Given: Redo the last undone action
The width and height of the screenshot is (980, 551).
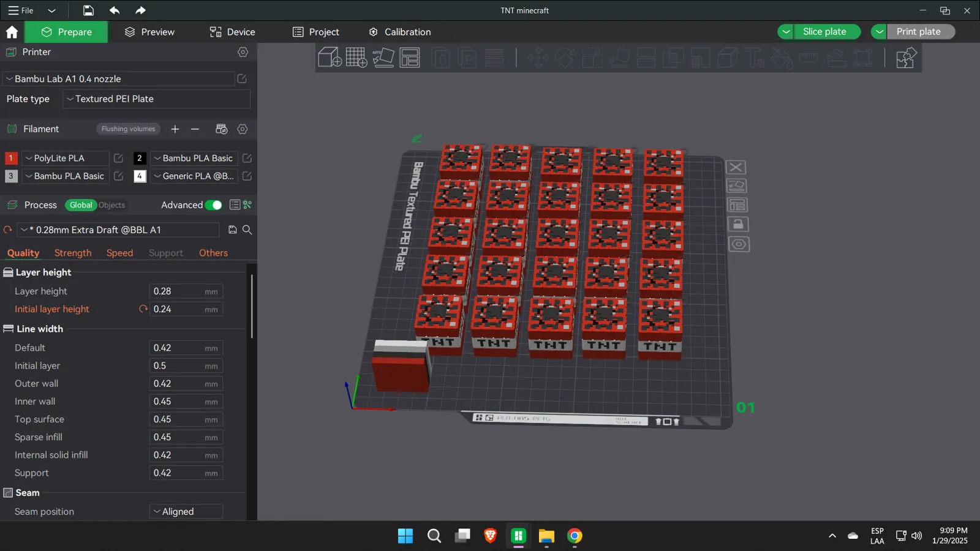Looking at the screenshot, I should (140, 10).
